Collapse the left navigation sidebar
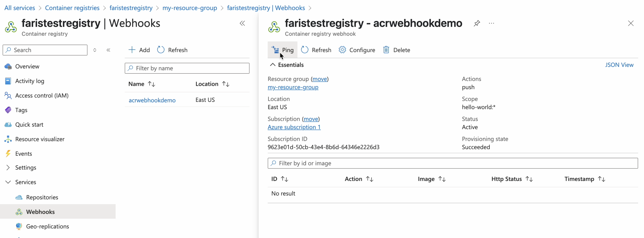This screenshot has width=644, height=238. pyautogui.click(x=108, y=50)
